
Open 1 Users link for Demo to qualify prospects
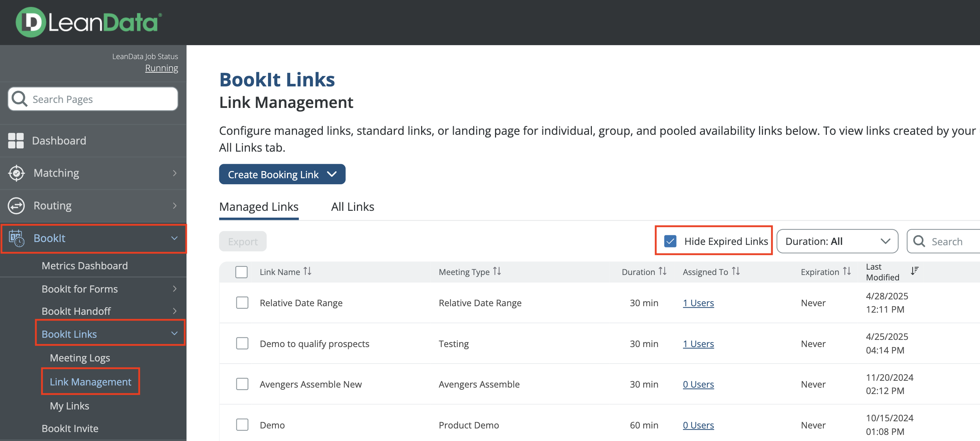698,344
